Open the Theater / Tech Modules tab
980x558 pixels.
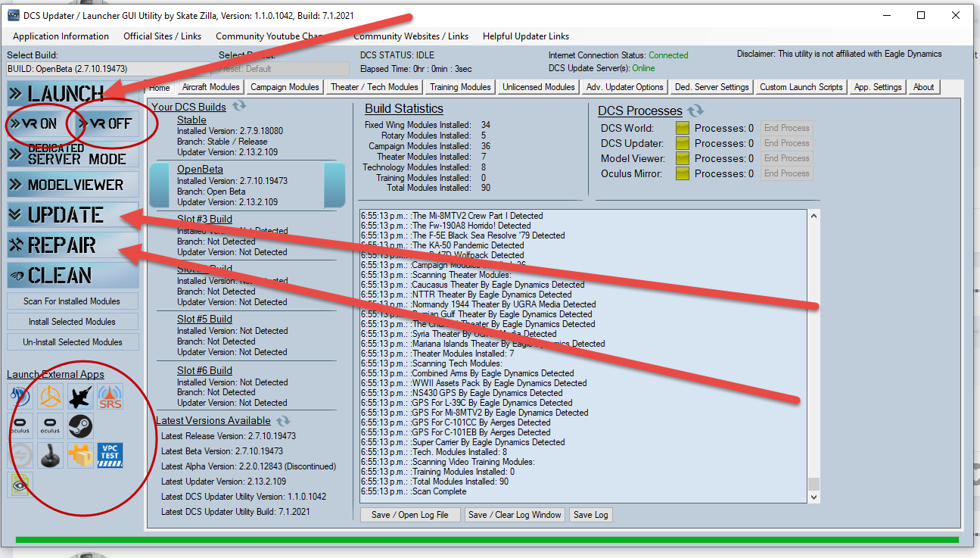[x=374, y=87]
